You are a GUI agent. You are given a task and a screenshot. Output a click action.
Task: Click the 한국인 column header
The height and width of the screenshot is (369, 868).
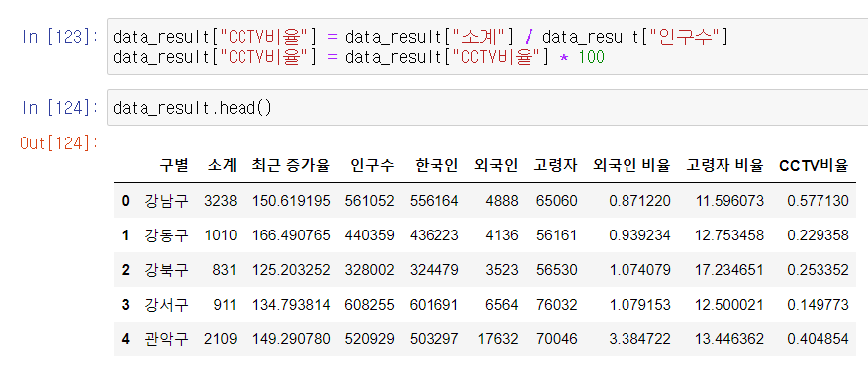pos(436,165)
